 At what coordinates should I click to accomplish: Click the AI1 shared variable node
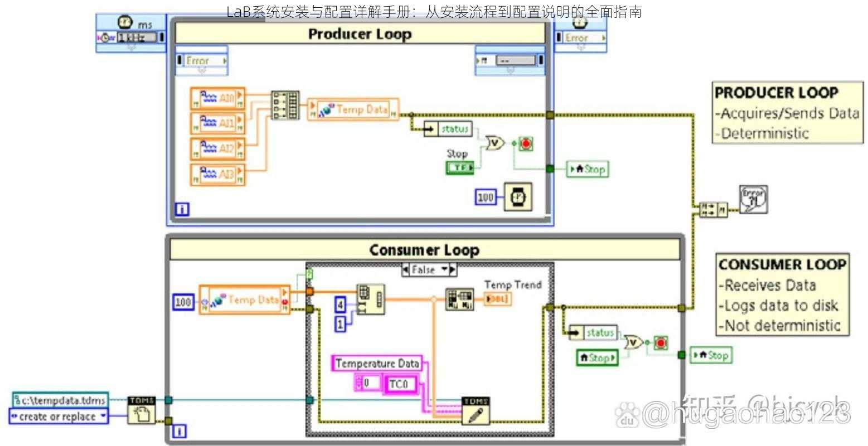[218, 123]
